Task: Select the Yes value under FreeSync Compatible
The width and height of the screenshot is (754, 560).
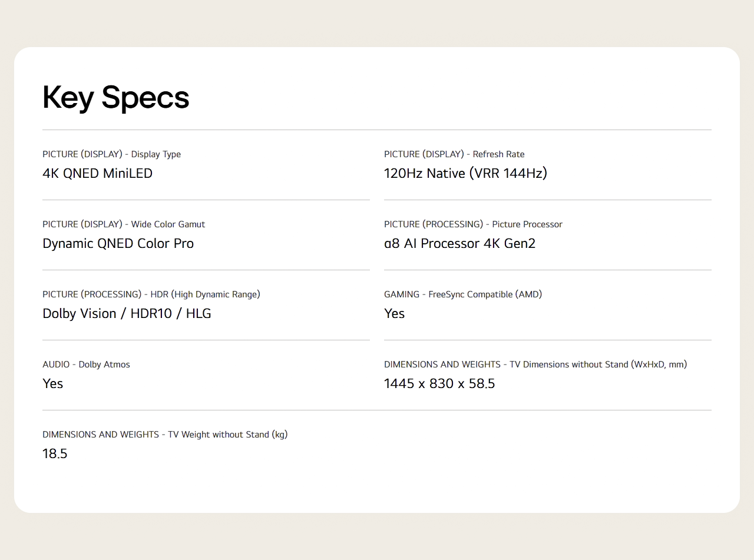Action: click(394, 314)
